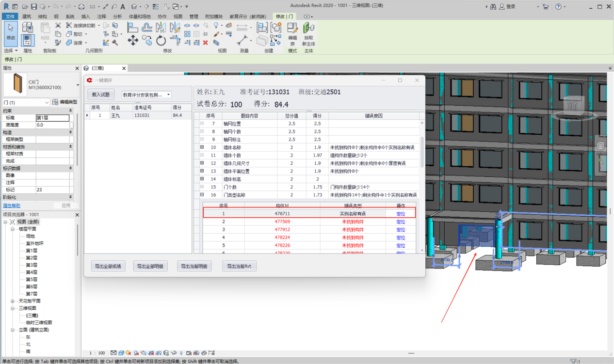Image resolution: width=614 pixels, height=364 pixels.
Task: Click the Print icon in quick access toolbar
Action: click(81, 7)
